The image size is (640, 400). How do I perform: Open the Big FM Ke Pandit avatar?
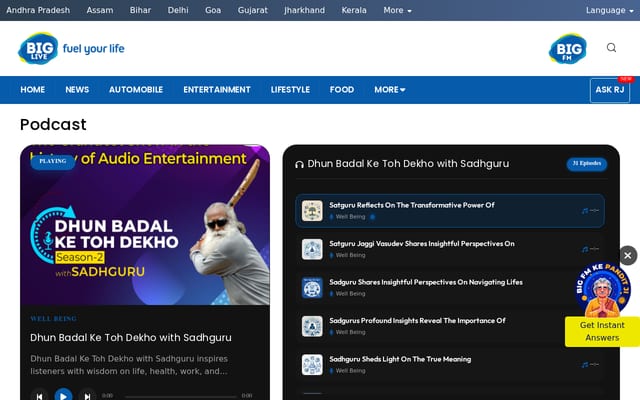602,289
